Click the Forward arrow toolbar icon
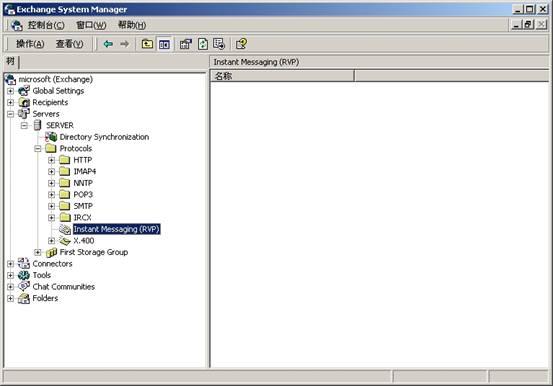This screenshot has width=553, height=386. coord(124,44)
